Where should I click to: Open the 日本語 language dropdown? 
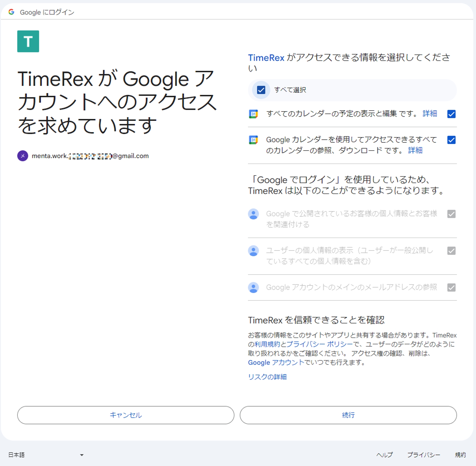[x=46, y=455]
